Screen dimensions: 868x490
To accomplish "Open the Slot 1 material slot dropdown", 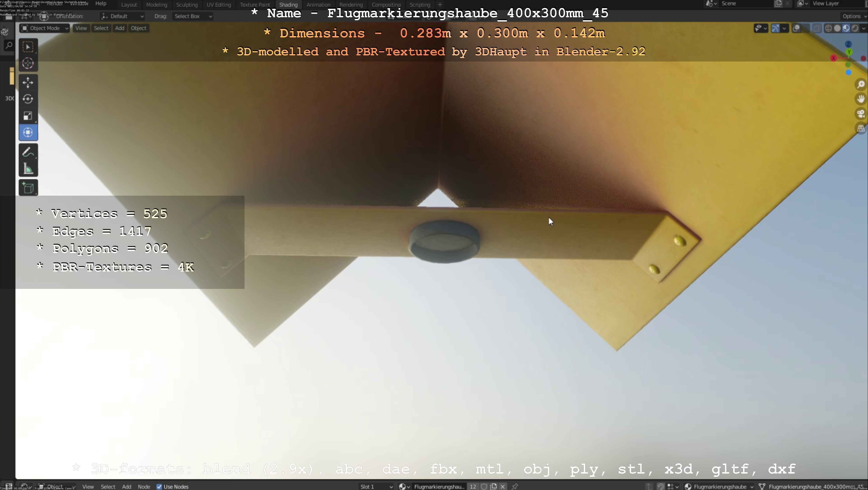I will 376,486.
